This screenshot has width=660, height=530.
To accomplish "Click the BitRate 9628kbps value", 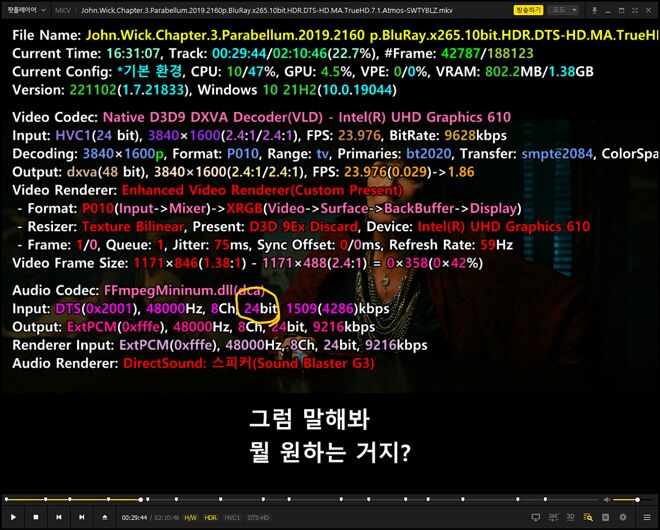I will point(475,136).
